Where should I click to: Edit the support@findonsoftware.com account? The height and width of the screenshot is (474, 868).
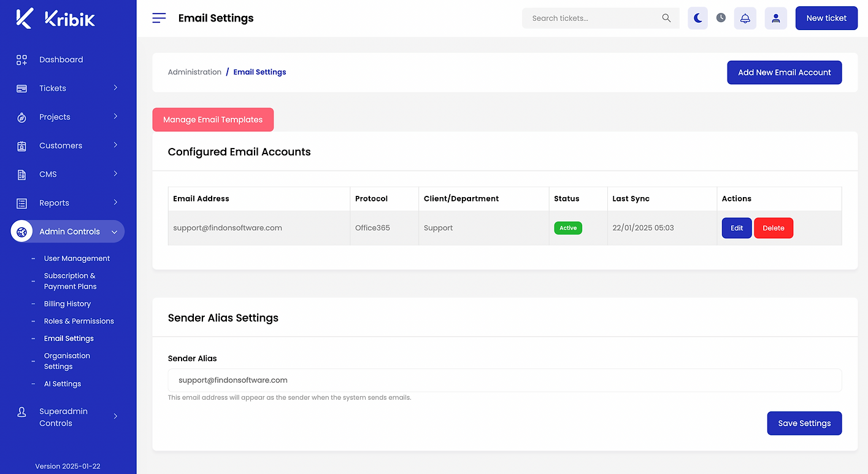click(x=737, y=228)
